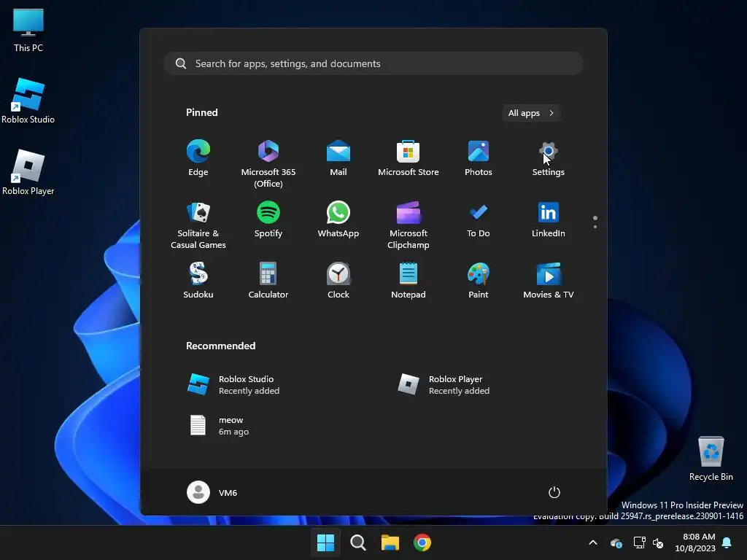Launch the Sudoku game

(x=198, y=281)
